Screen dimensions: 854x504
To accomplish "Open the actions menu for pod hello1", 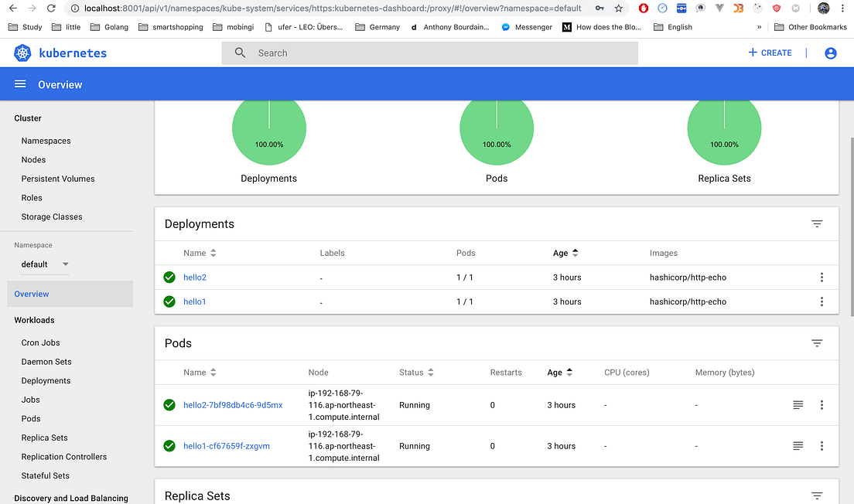I will pos(822,445).
